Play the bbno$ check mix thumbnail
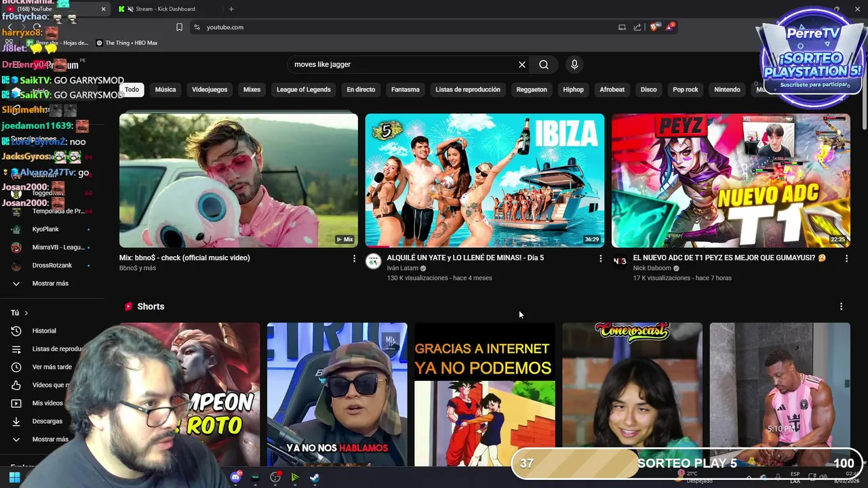This screenshot has height=488, width=868. [239, 180]
